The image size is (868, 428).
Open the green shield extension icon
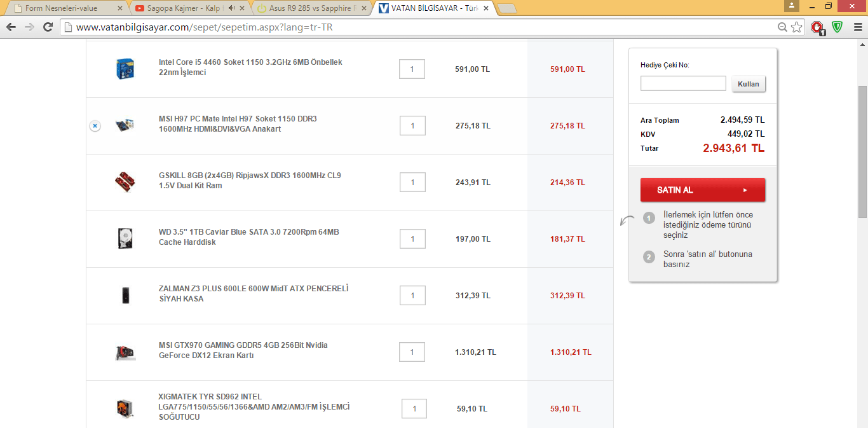pyautogui.click(x=837, y=27)
